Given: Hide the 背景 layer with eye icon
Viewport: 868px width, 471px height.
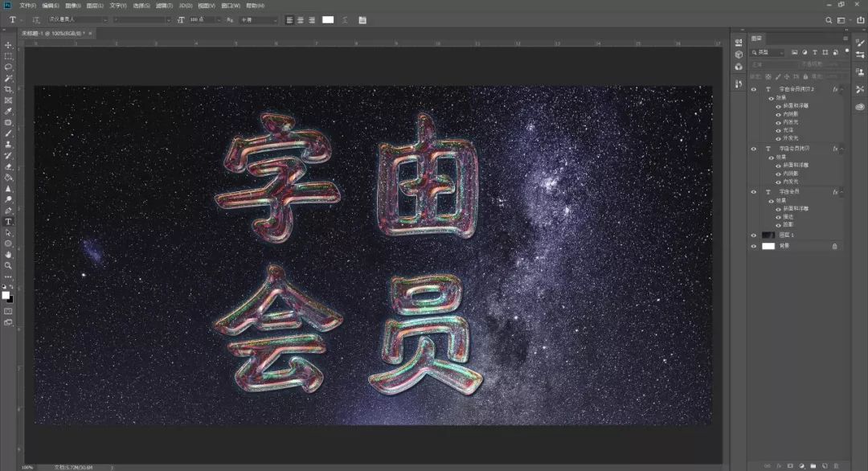Looking at the screenshot, I should (754, 246).
